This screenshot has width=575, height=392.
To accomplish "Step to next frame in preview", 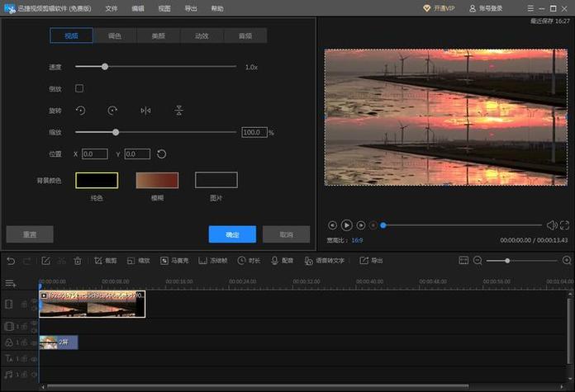I will [361, 225].
